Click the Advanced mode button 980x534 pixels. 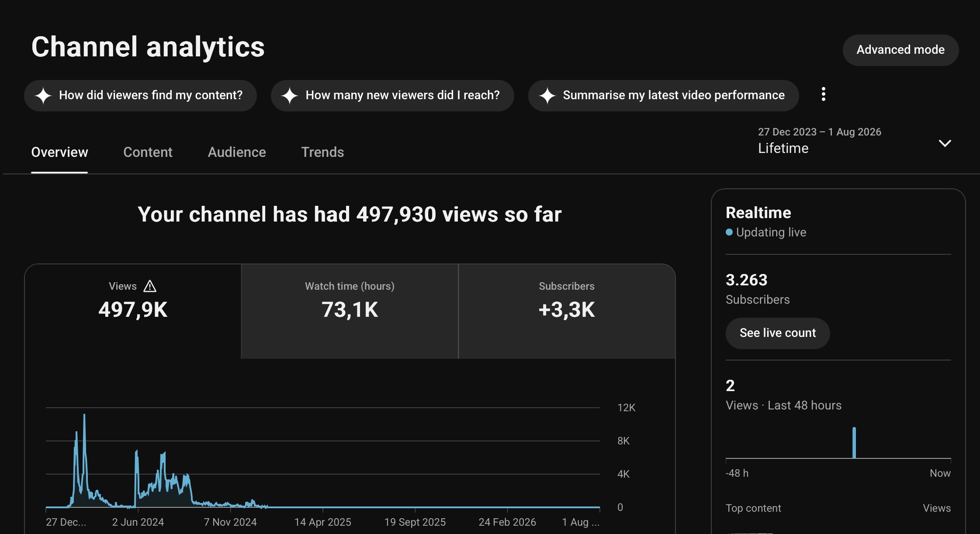900,50
